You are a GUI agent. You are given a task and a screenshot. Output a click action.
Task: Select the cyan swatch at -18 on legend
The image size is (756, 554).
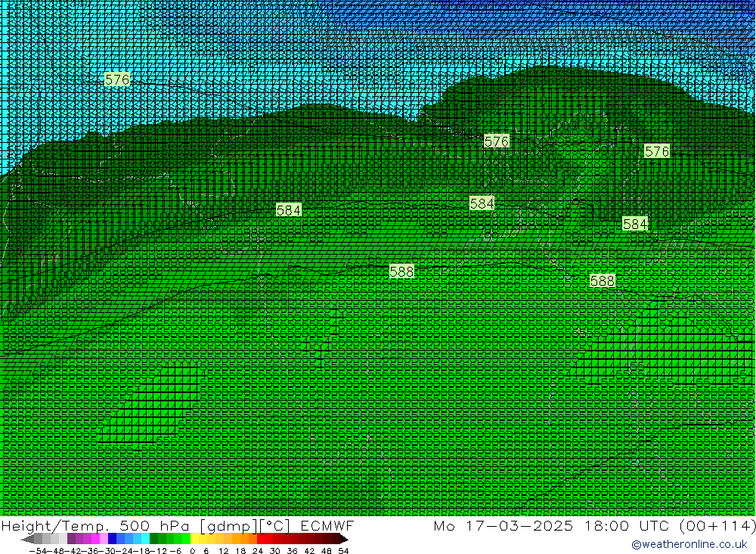(x=145, y=539)
